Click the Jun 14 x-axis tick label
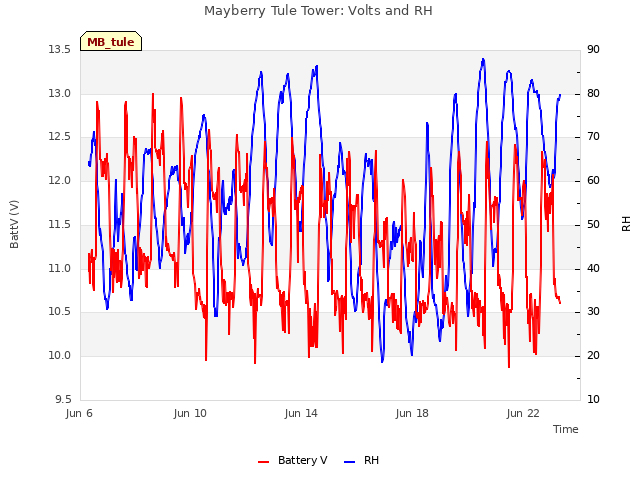 click(x=301, y=413)
